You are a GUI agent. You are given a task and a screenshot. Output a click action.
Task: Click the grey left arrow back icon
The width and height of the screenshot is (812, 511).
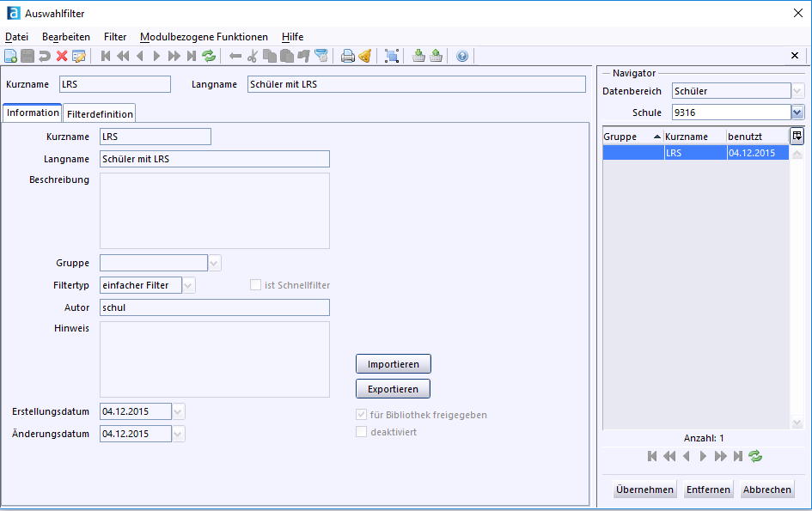[235, 56]
